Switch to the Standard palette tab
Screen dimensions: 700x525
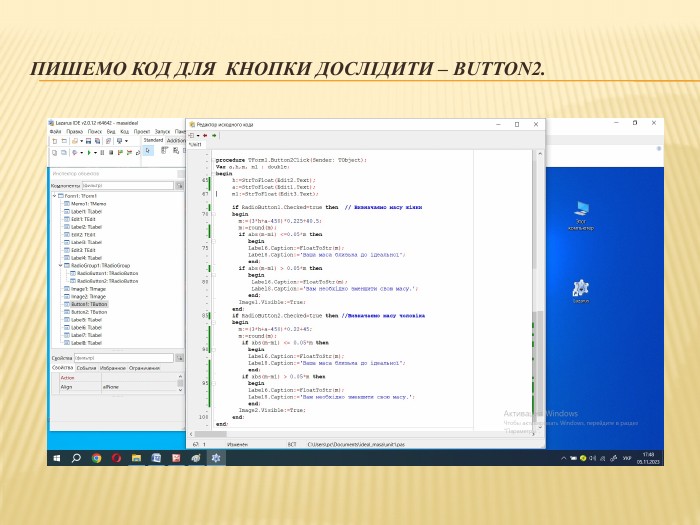153,140
